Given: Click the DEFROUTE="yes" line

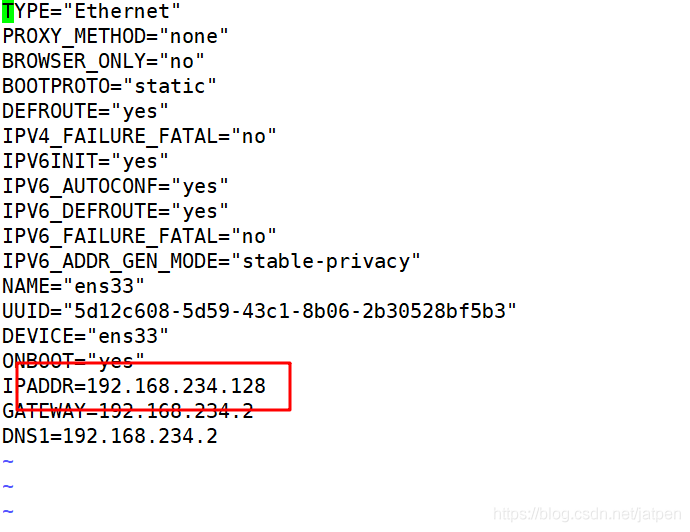Looking at the screenshot, I should (85, 111).
